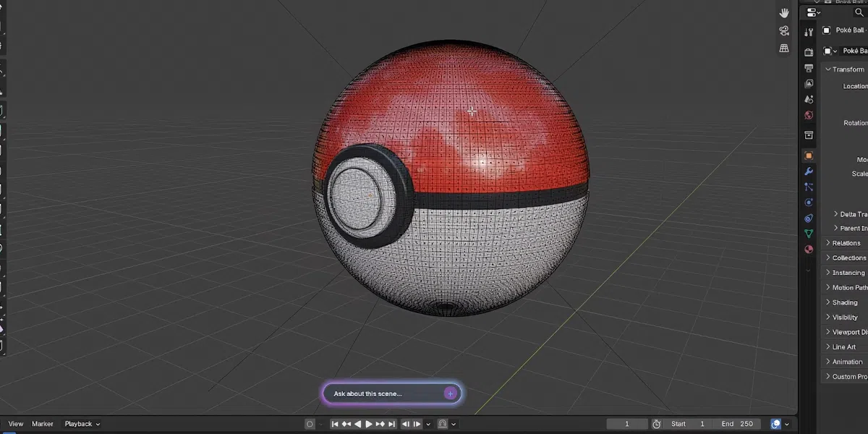
Task: Jump to timeline start frame
Action: [336, 424]
